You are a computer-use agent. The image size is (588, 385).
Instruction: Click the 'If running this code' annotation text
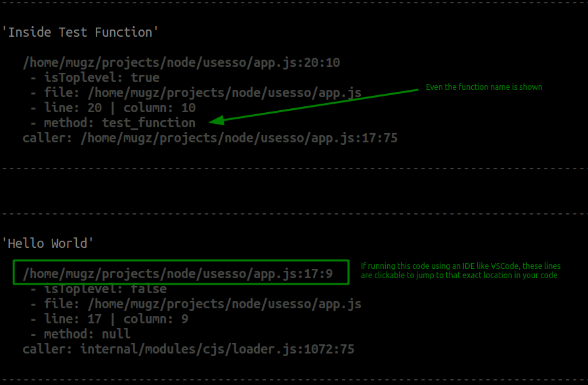(x=461, y=271)
